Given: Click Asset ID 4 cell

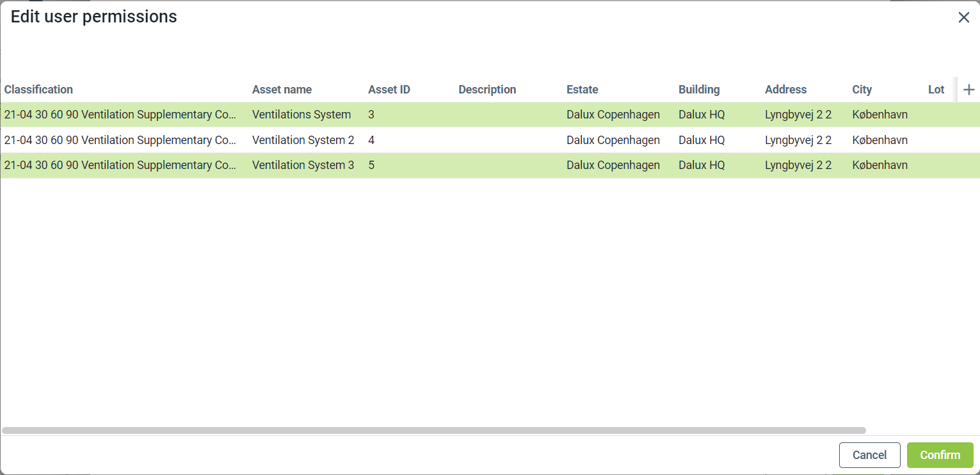Looking at the screenshot, I should 371,140.
